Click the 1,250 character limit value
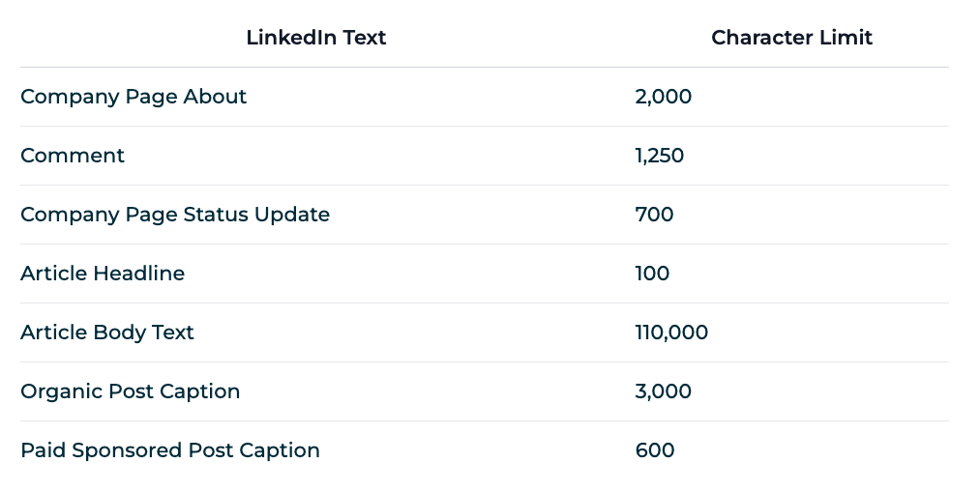The width and height of the screenshot is (980, 492). tap(660, 156)
